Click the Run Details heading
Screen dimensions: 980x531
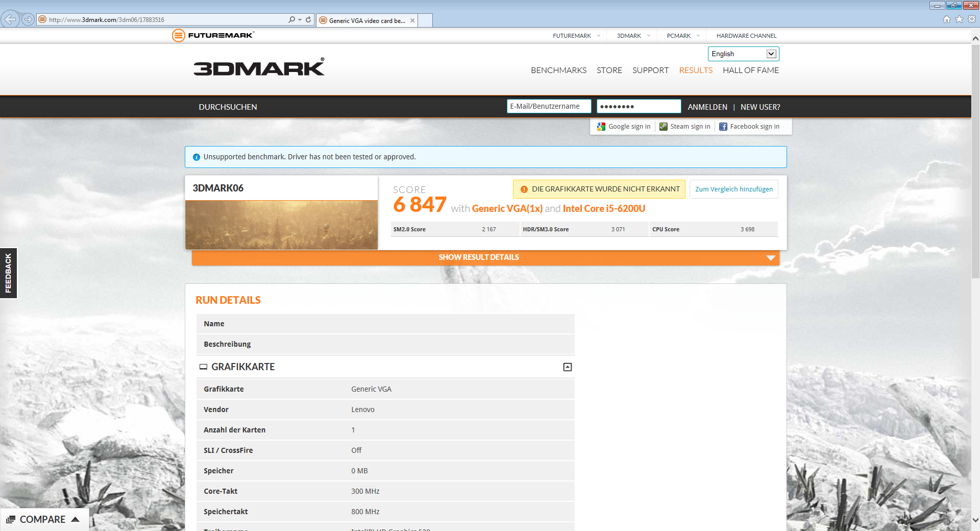point(228,300)
